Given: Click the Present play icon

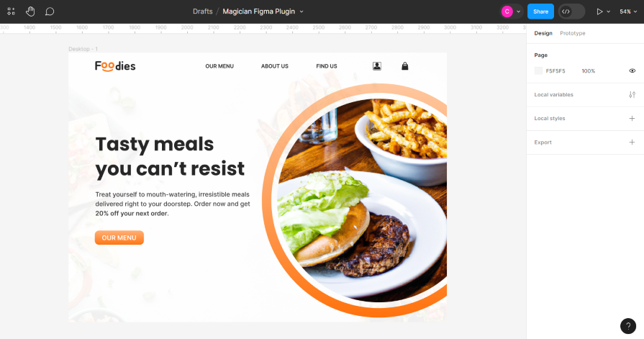Looking at the screenshot, I should [599, 12].
